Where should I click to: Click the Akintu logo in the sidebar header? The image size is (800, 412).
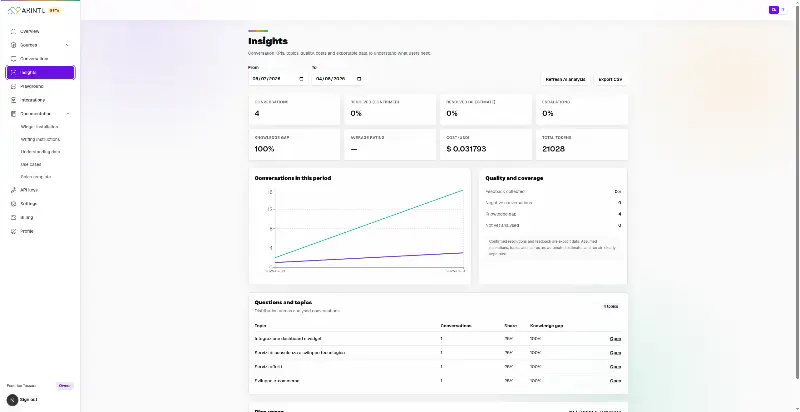tap(27, 10)
